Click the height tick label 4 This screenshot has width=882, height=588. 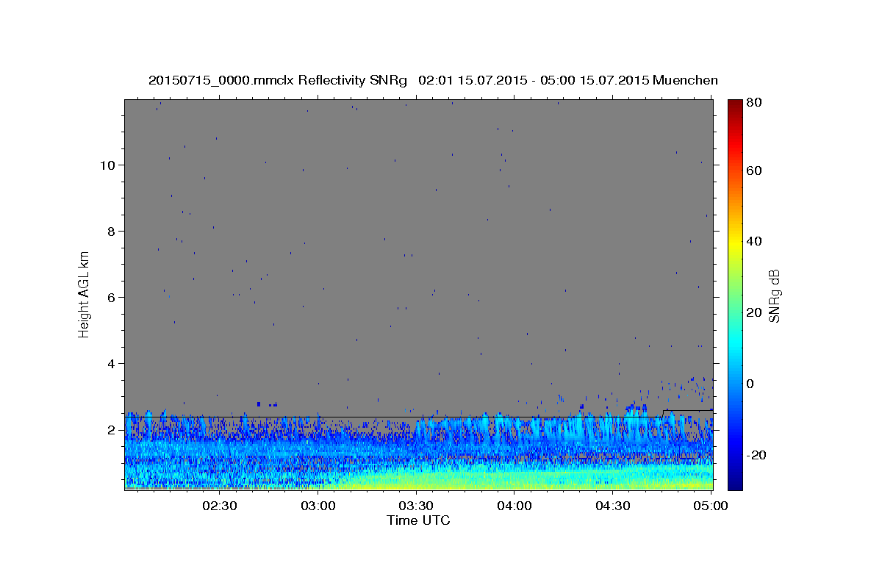coord(111,363)
